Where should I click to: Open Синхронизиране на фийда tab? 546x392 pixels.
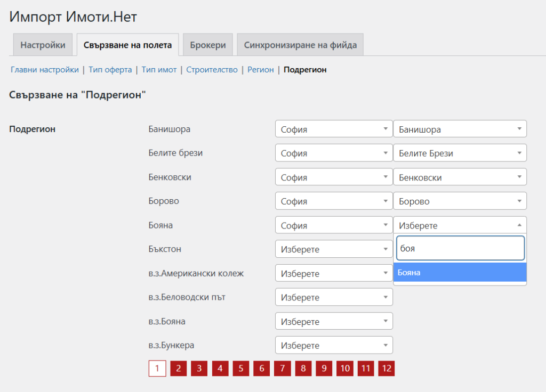click(x=300, y=45)
